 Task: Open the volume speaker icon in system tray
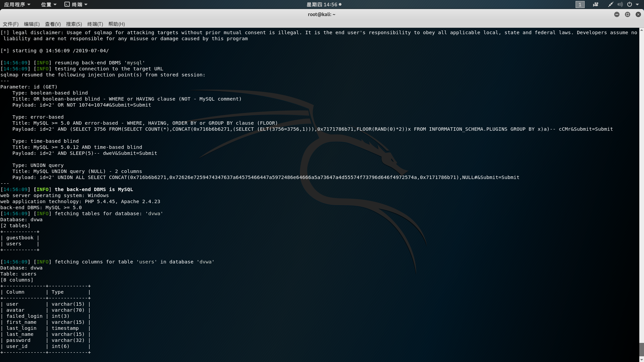pos(621,4)
